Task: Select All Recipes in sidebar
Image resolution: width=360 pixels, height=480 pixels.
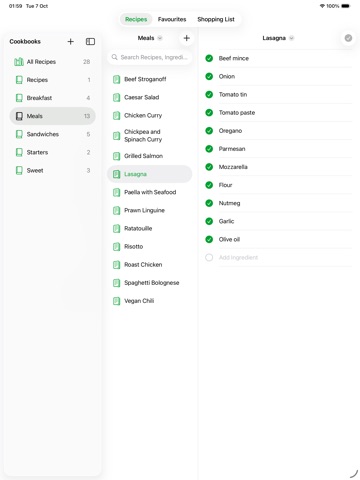Action: [52, 62]
